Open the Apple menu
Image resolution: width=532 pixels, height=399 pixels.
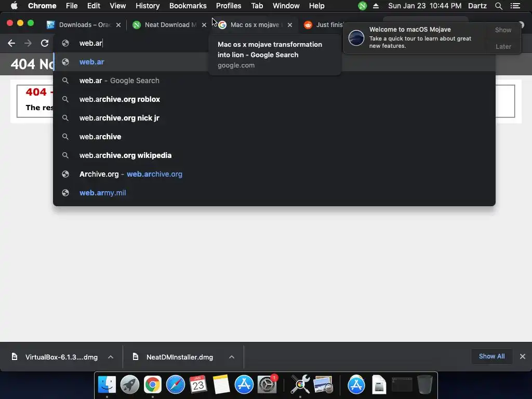point(14,6)
